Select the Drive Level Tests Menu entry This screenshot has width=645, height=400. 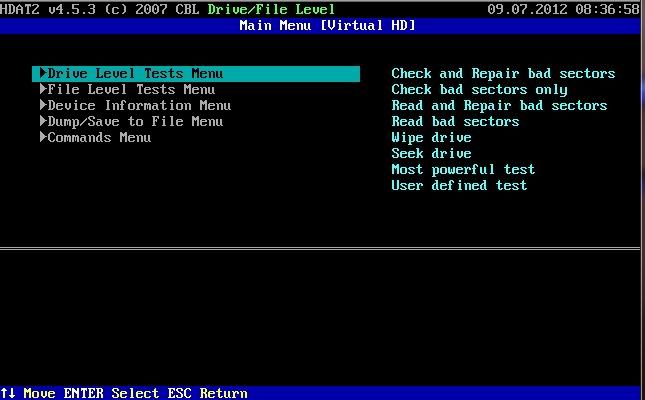[x=196, y=74]
